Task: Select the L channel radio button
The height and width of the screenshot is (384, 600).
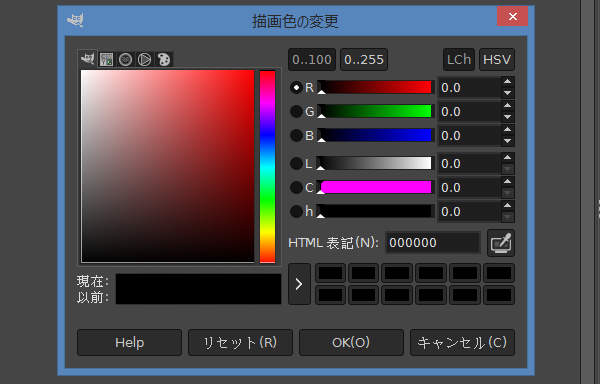Action: [296, 164]
